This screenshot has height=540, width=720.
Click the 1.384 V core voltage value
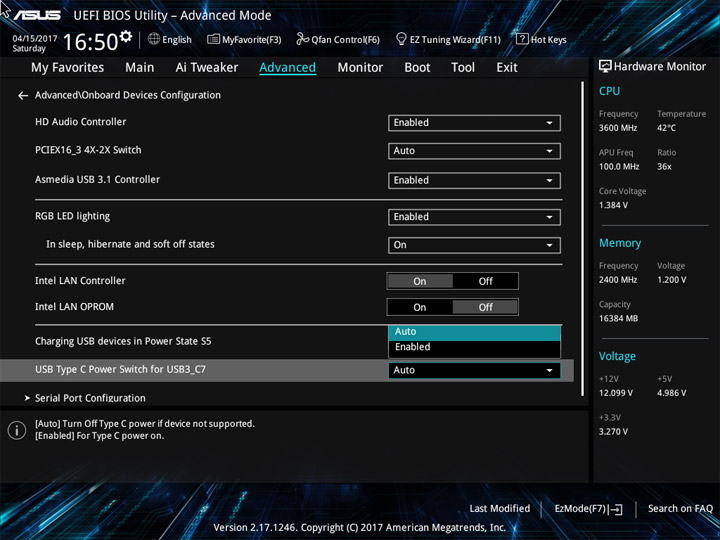613,205
